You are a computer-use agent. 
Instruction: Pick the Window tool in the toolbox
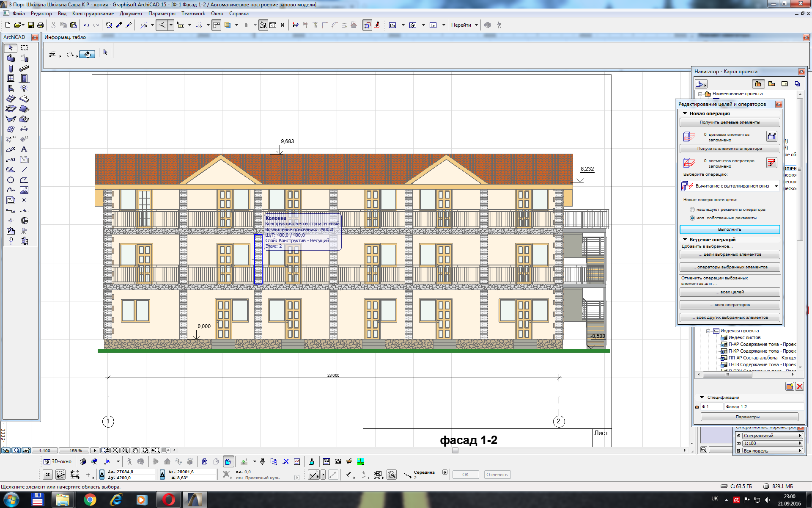pos(11,78)
